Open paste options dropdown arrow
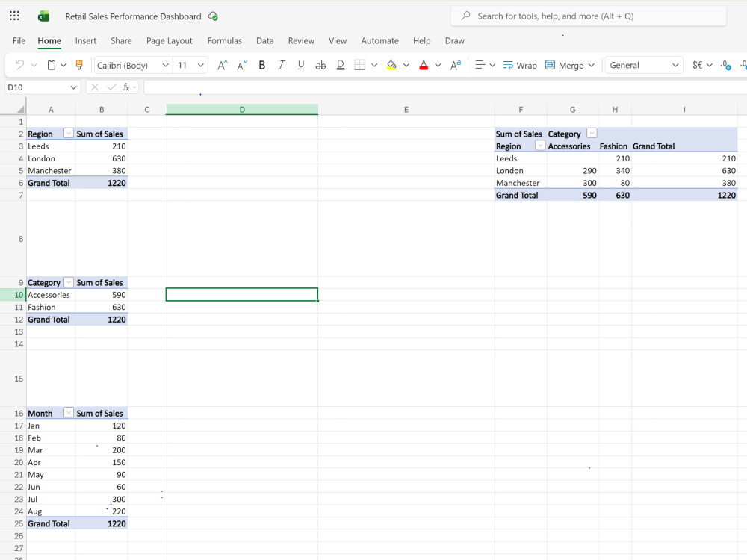 pyautogui.click(x=63, y=65)
